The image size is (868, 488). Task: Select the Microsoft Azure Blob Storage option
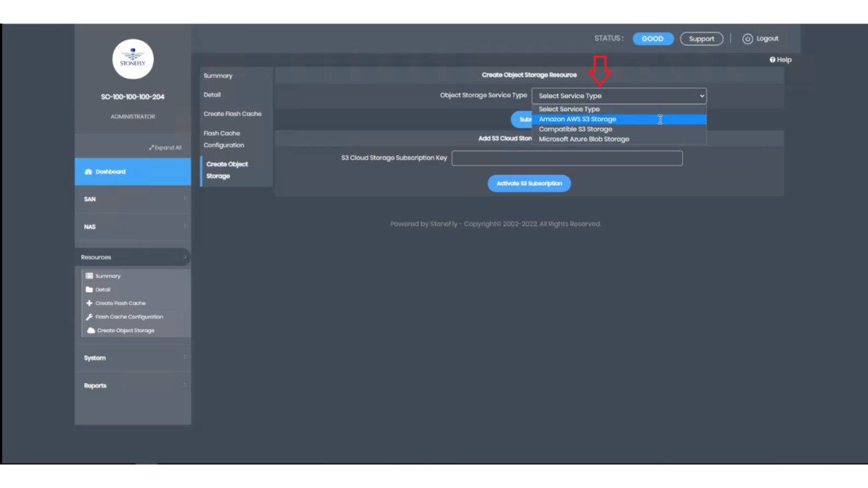click(584, 139)
